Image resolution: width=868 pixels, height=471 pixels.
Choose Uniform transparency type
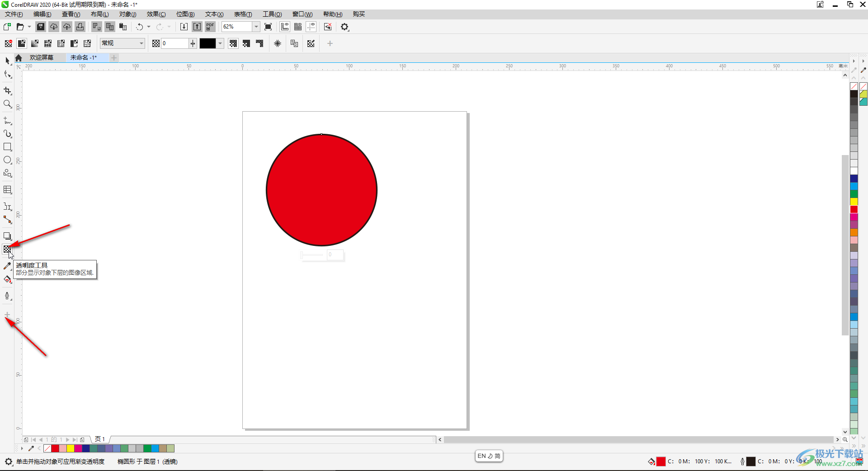pos(22,43)
